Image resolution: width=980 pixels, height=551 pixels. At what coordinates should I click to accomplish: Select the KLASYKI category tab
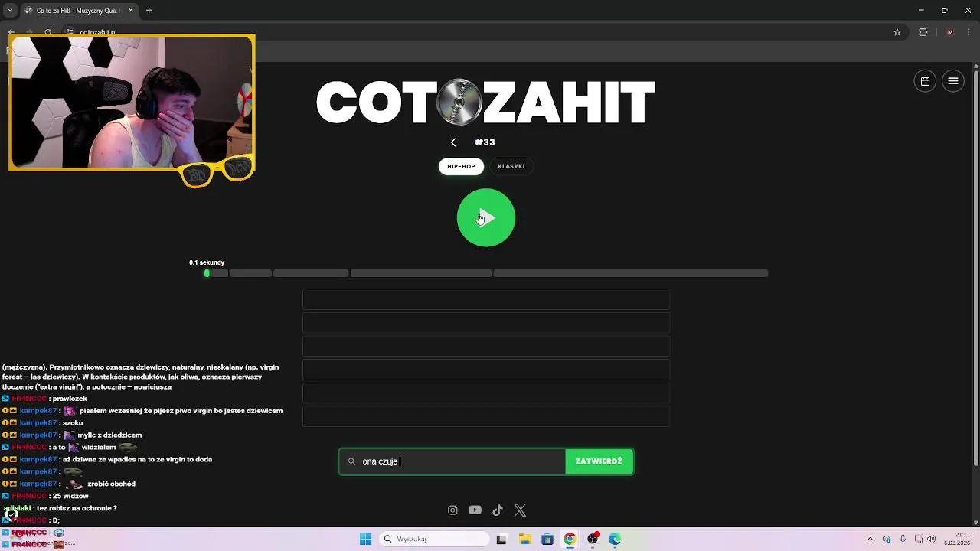coord(511,166)
